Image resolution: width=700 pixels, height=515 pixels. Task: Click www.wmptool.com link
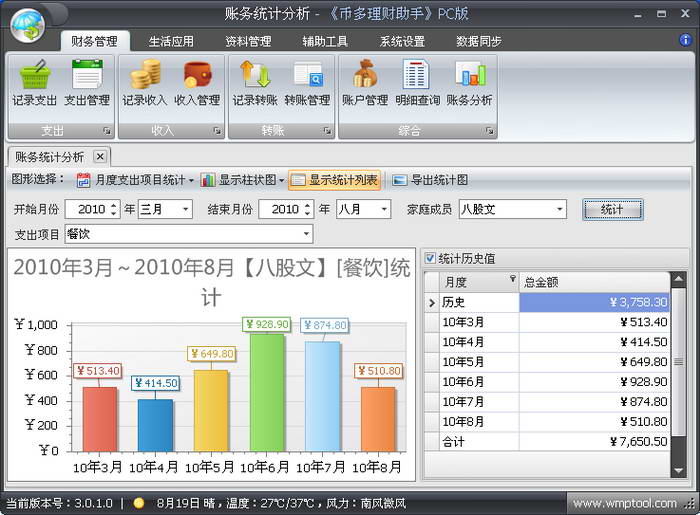(625, 503)
